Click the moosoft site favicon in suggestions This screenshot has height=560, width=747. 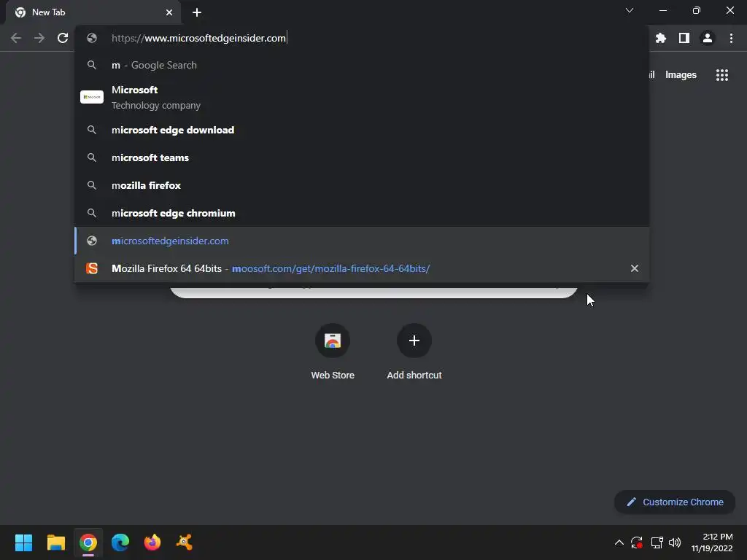[92, 268]
